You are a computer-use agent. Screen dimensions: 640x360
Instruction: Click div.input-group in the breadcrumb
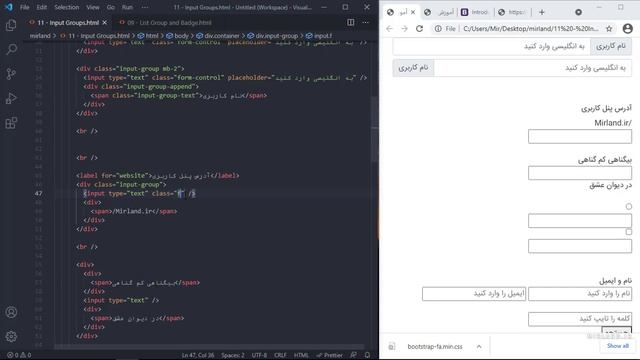pyautogui.click(x=273, y=36)
